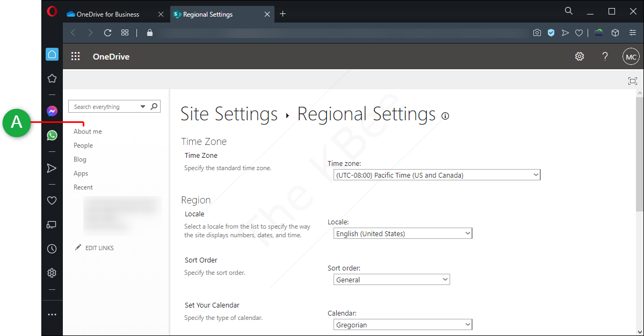Open the Sort order dropdown
Viewport: 644px width, 336px height.
click(392, 280)
